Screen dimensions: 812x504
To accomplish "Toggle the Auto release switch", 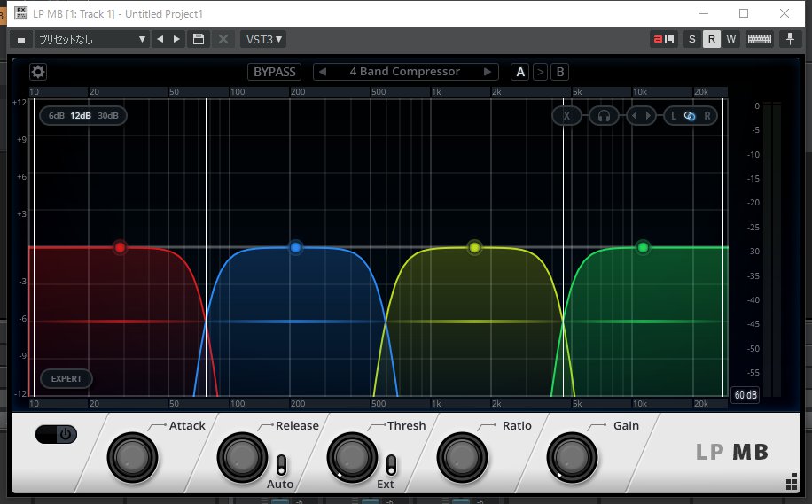I will coord(281,465).
